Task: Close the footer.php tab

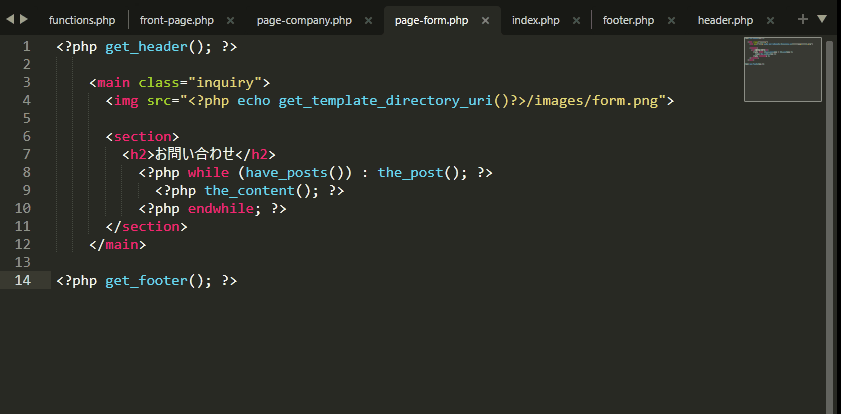Action: [x=672, y=20]
